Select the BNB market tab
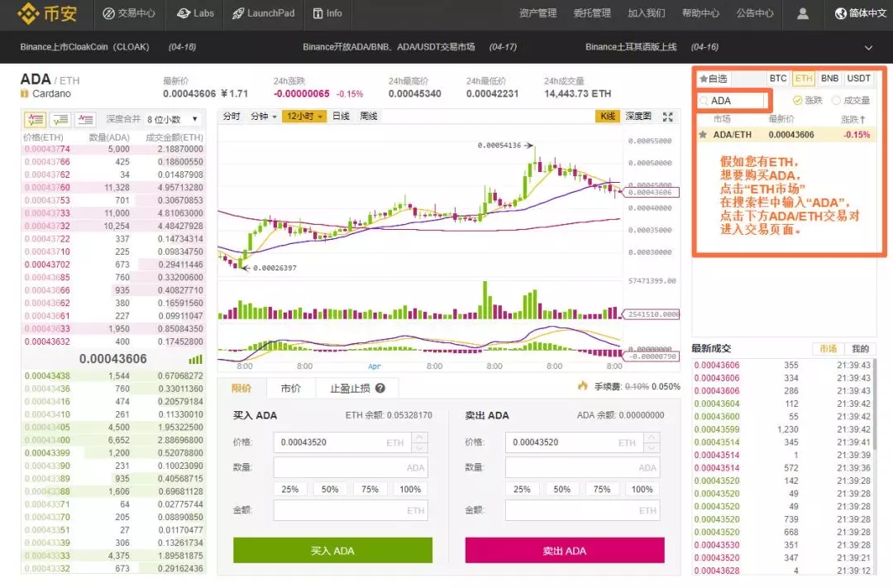893x588 pixels. (x=829, y=79)
